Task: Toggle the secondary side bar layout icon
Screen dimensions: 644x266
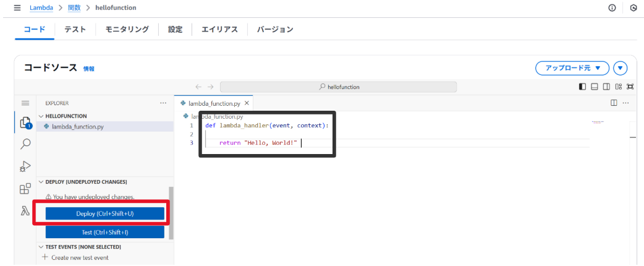Action: point(606,87)
